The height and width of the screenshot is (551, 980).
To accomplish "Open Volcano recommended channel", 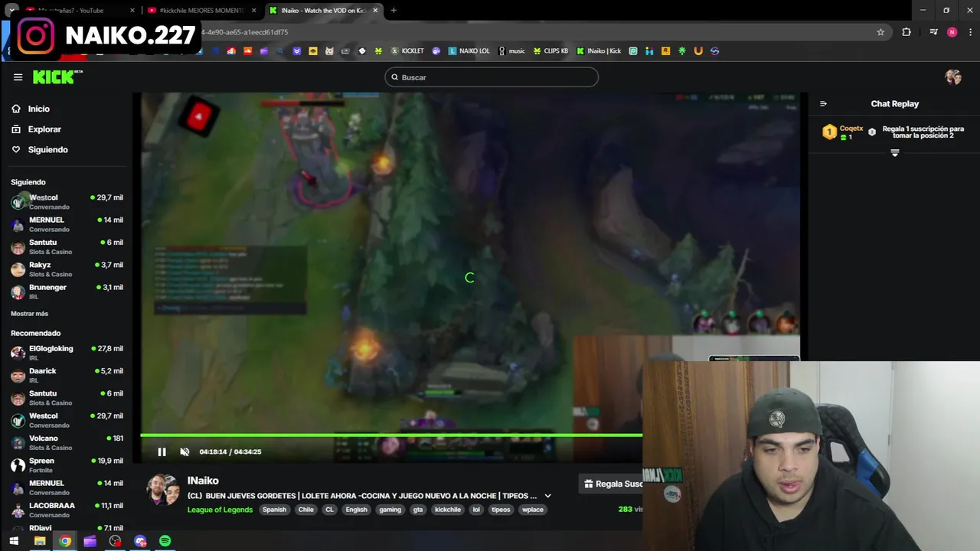I will click(x=67, y=442).
